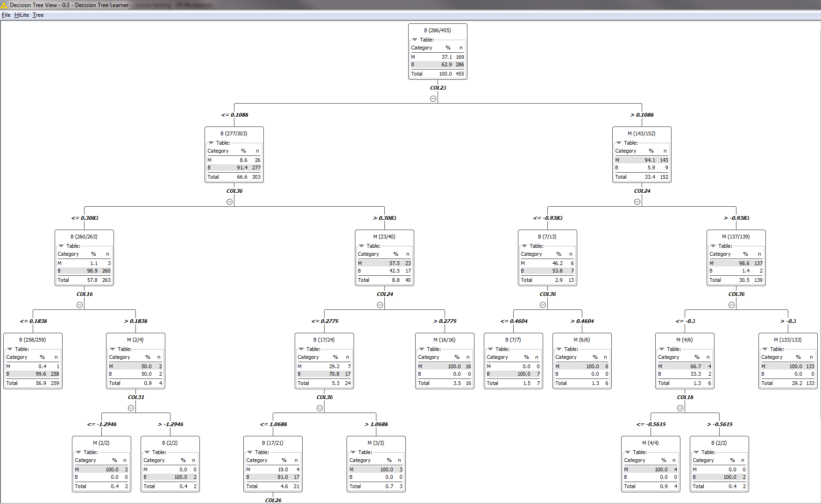Open the HiLite menu
This screenshot has width=821, height=504.
point(21,15)
